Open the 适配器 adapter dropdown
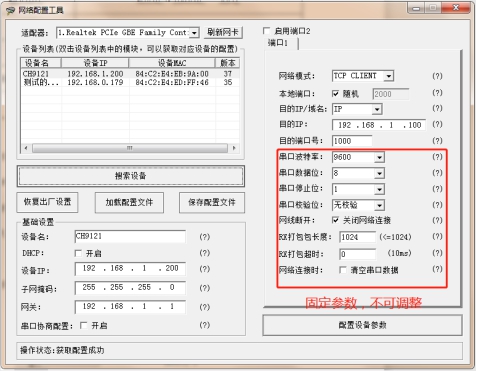Viewport: 477px width, 371px height. tap(194, 33)
